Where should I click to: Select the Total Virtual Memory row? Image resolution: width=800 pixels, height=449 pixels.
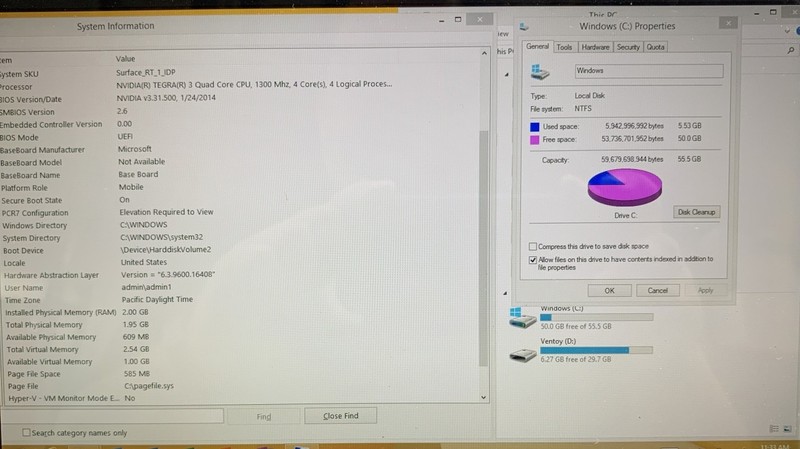[x=240, y=350]
